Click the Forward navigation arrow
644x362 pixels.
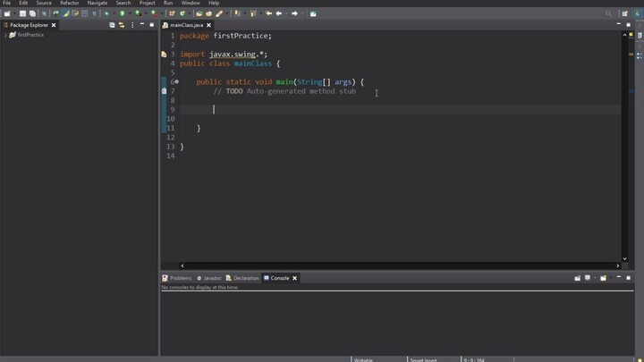point(294,13)
